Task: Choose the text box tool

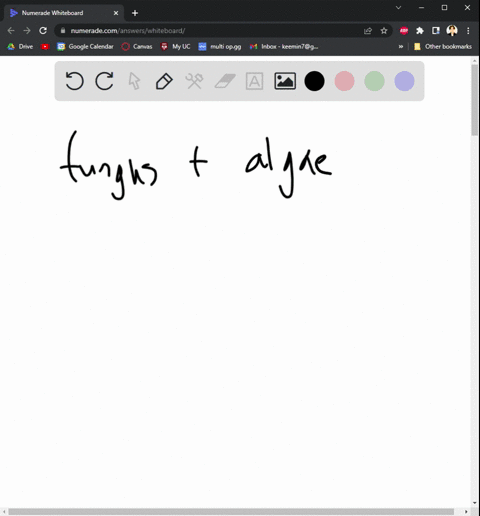Action: point(254,81)
